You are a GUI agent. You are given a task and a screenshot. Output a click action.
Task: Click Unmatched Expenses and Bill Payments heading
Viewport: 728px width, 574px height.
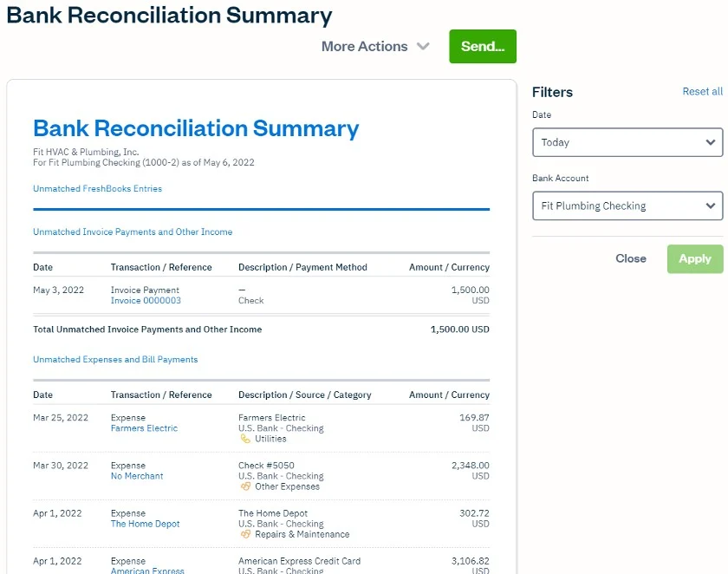tap(115, 360)
